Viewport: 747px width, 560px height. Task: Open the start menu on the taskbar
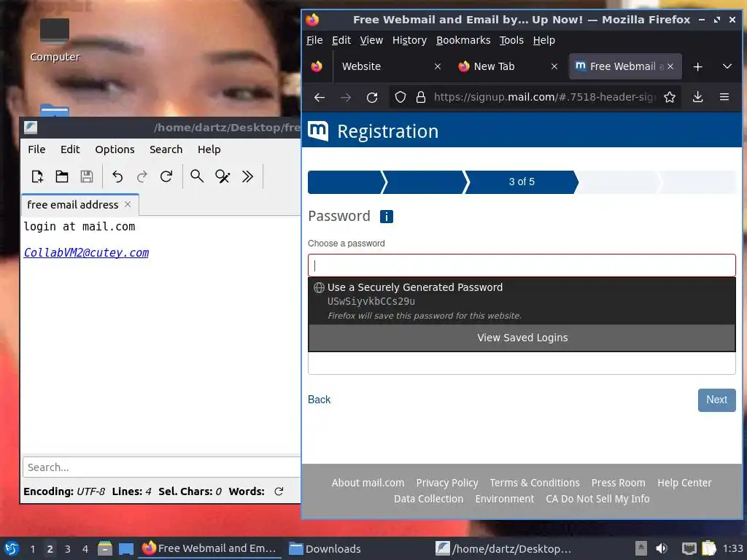pos(12,548)
